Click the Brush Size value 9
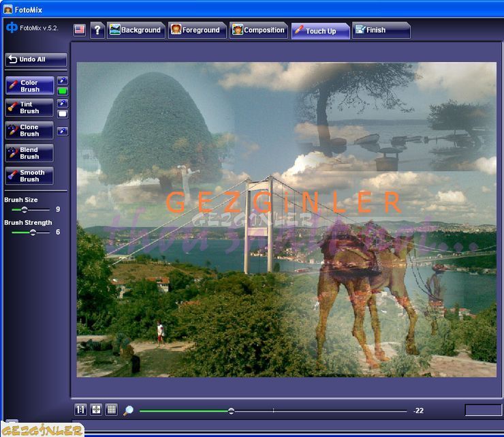Viewport: 504px width, 437px height. (x=58, y=209)
